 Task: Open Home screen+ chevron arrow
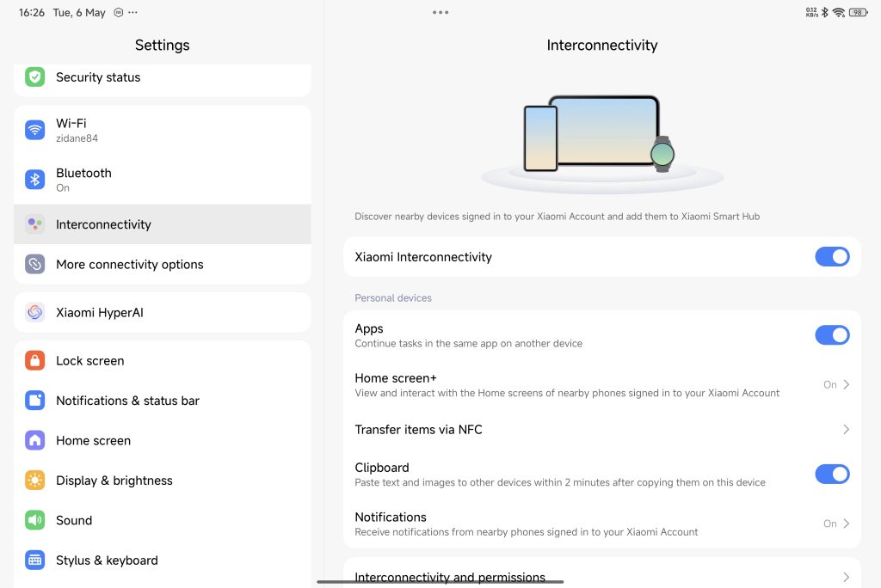pos(846,385)
